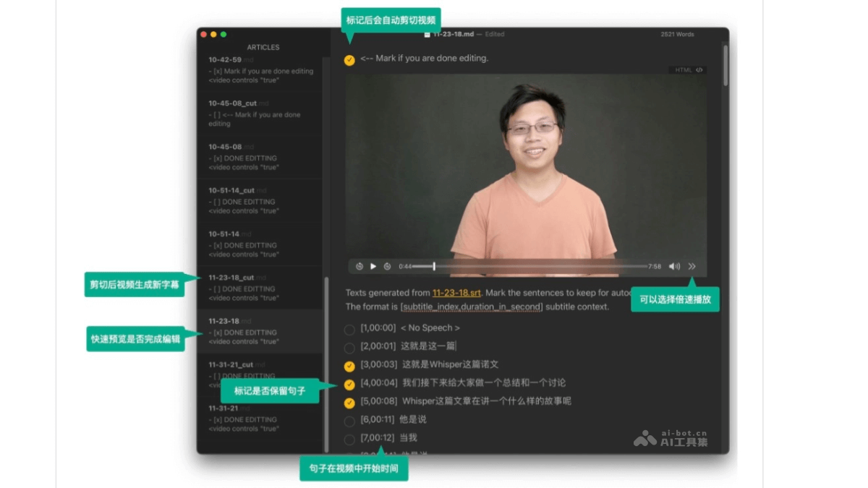Viewport: 868px width, 488px height.
Task: Click the green zoom traffic-light button
Action: pyautogui.click(x=224, y=34)
